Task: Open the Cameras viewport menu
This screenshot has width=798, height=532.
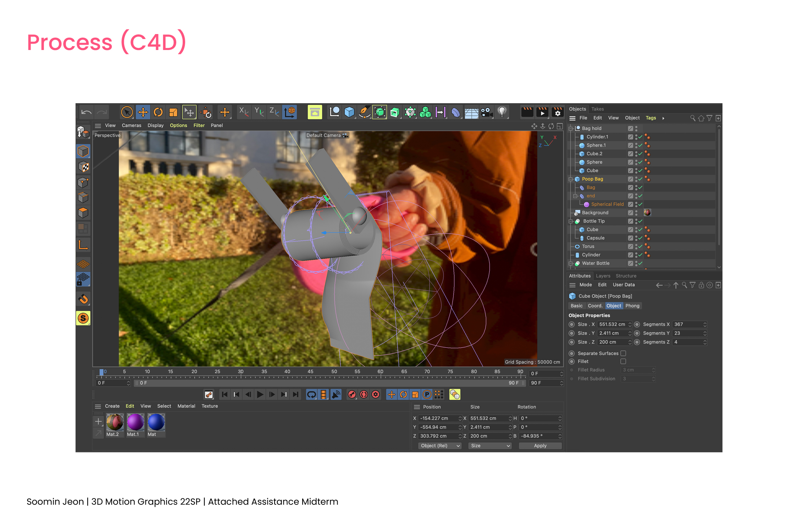Action: click(131, 126)
